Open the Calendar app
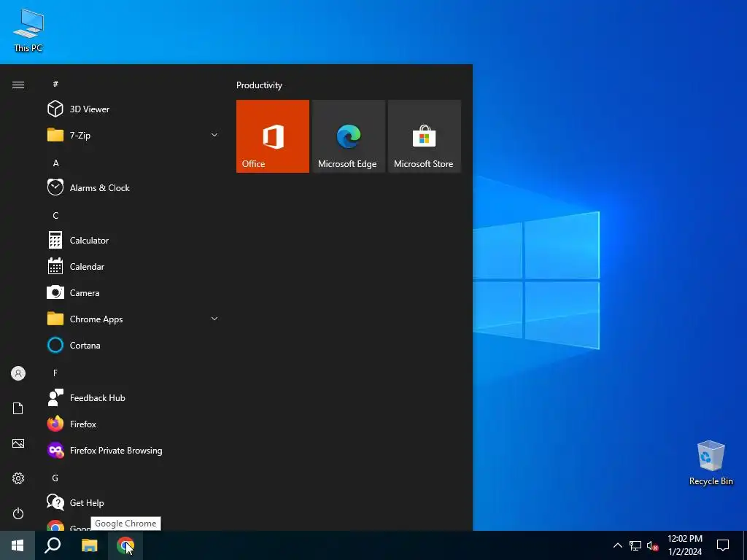This screenshot has width=747, height=560. (x=133, y=267)
